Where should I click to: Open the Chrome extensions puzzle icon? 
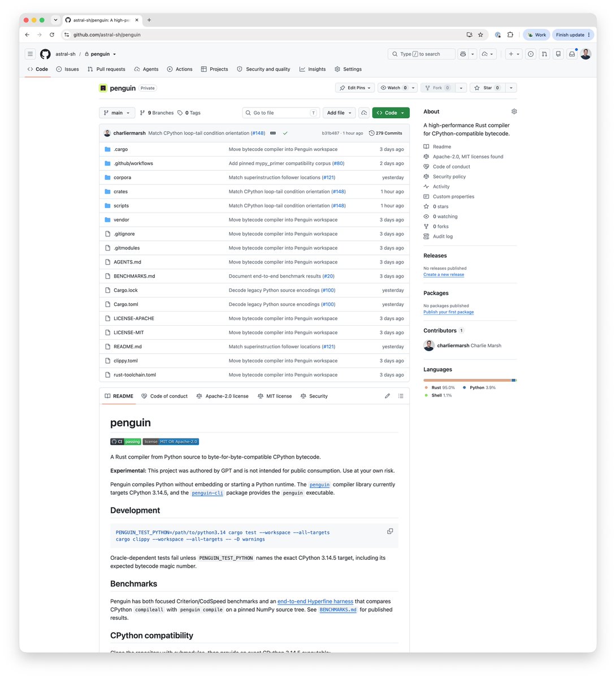[510, 35]
